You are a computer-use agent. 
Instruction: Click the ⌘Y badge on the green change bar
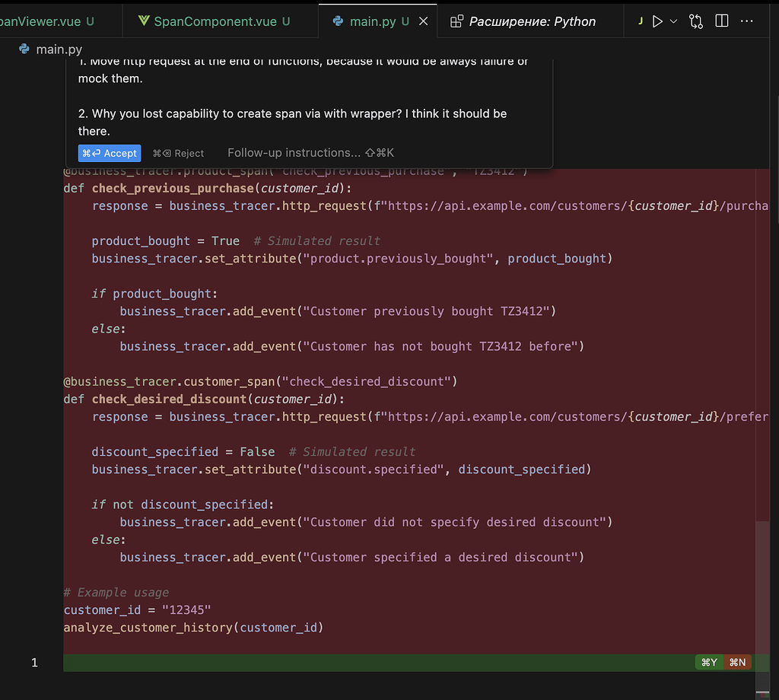pyautogui.click(x=709, y=662)
